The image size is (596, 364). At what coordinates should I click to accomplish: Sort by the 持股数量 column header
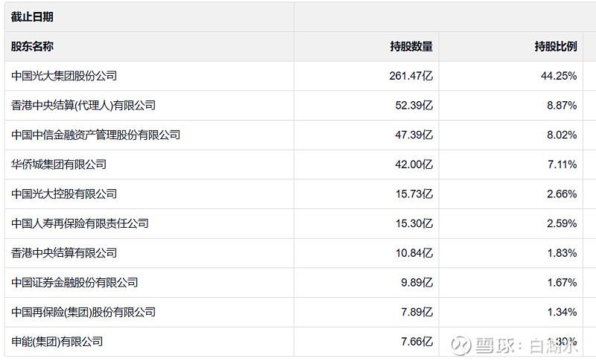point(411,46)
